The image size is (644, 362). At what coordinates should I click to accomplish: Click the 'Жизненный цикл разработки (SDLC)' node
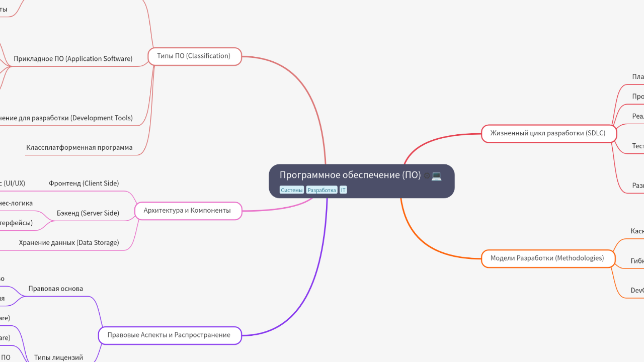(548, 134)
